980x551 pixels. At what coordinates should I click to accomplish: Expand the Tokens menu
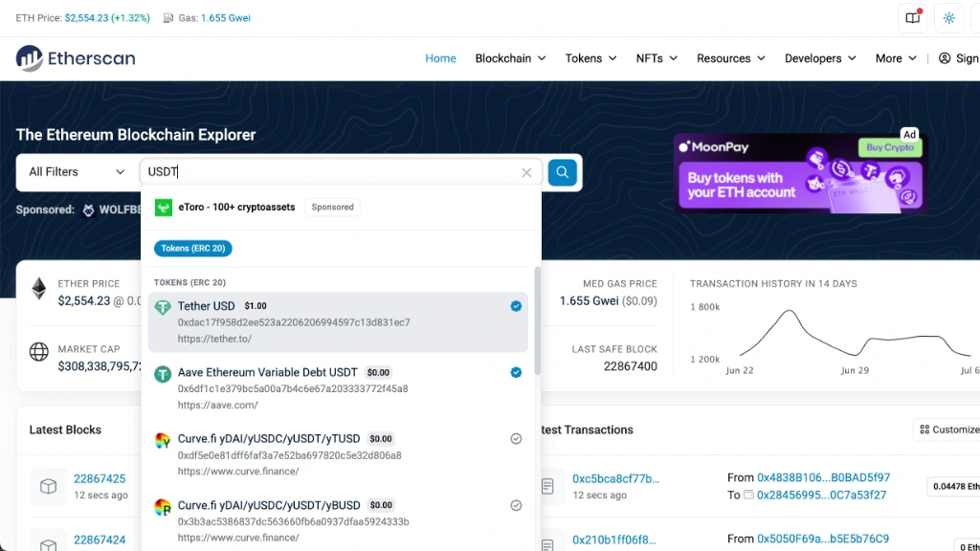click(590, 58)
